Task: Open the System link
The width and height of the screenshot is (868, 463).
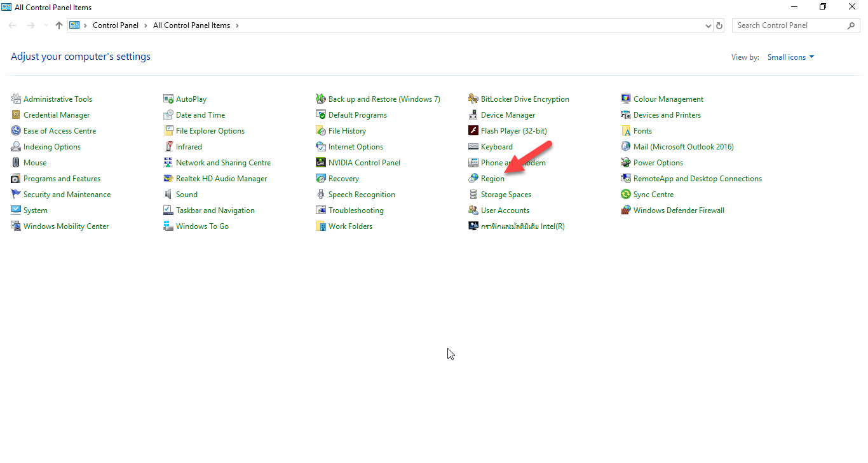Action: (36, 210)
